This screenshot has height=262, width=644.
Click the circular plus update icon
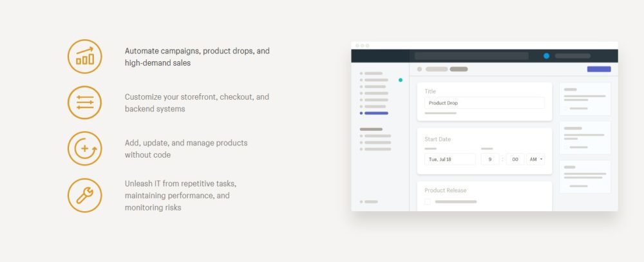(84, 149)
